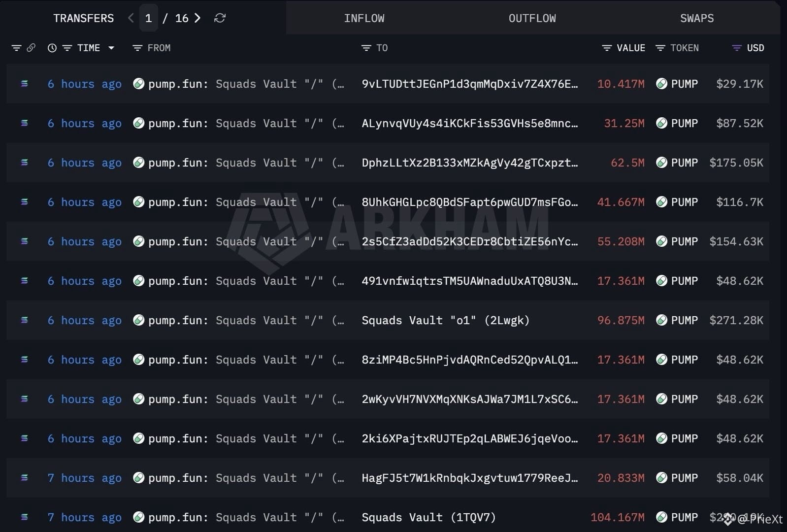Open the TO column filter
Image resolution: width=787 pixels, height=532 pixels.
coord(366,48)
